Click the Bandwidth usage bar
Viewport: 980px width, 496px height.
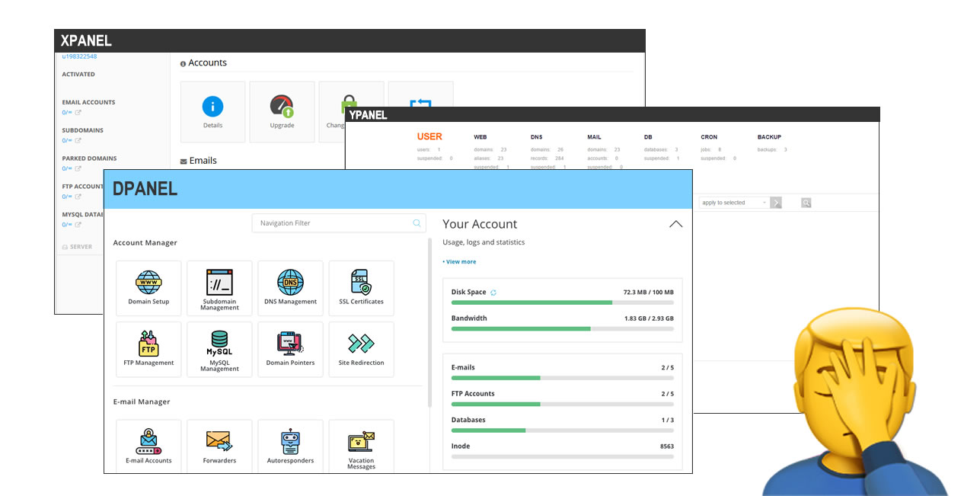[x=563, y=328]
